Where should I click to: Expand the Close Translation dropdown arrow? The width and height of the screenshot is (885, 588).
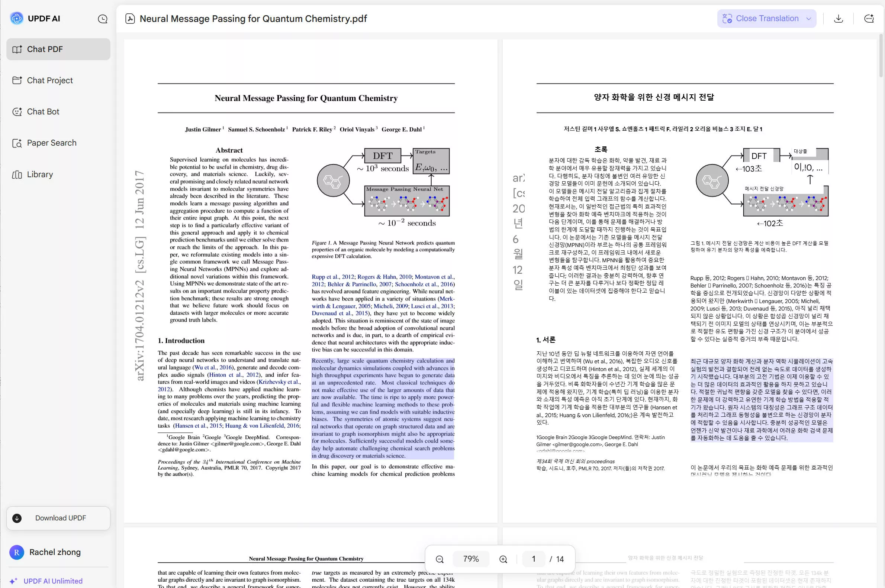809,19
